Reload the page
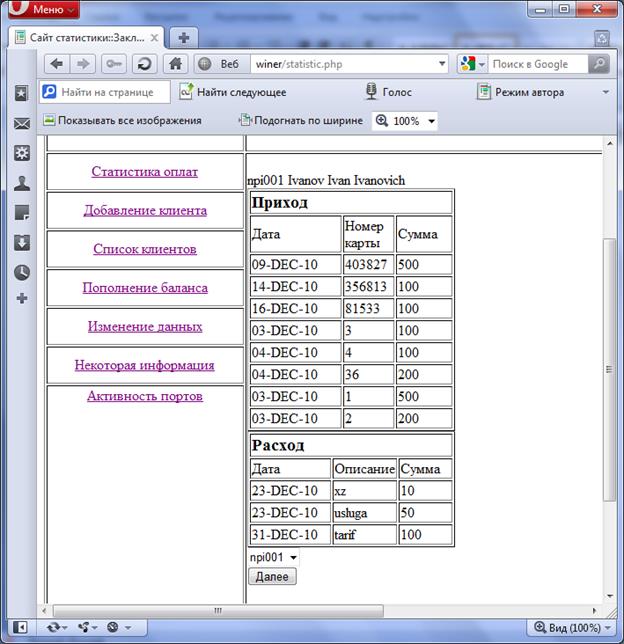Image resolution: width=624 pixels, height=644 pixels. point(144,64)
